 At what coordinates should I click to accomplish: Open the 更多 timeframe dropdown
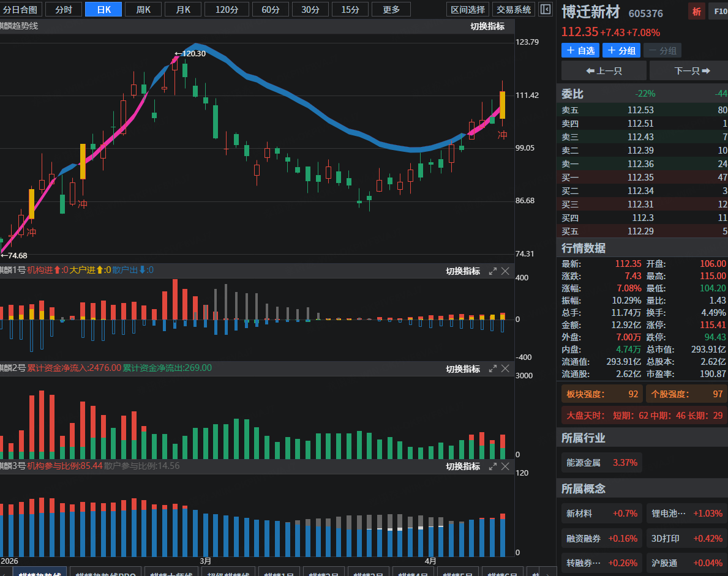pos(391,9)
